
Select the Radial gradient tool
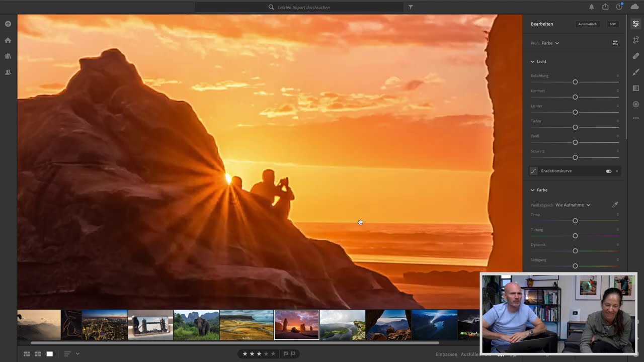click(636, 104)
